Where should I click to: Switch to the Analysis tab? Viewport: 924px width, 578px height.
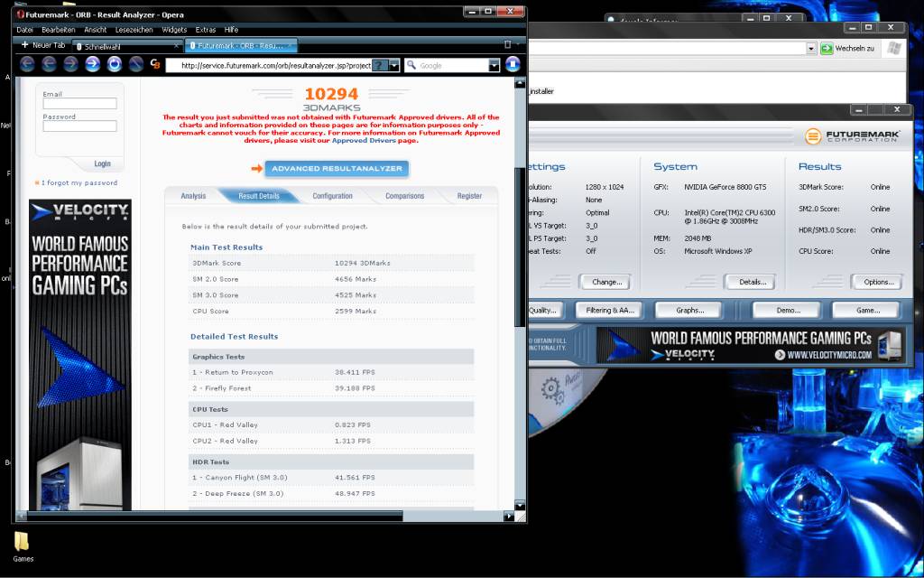pos(193,196)
